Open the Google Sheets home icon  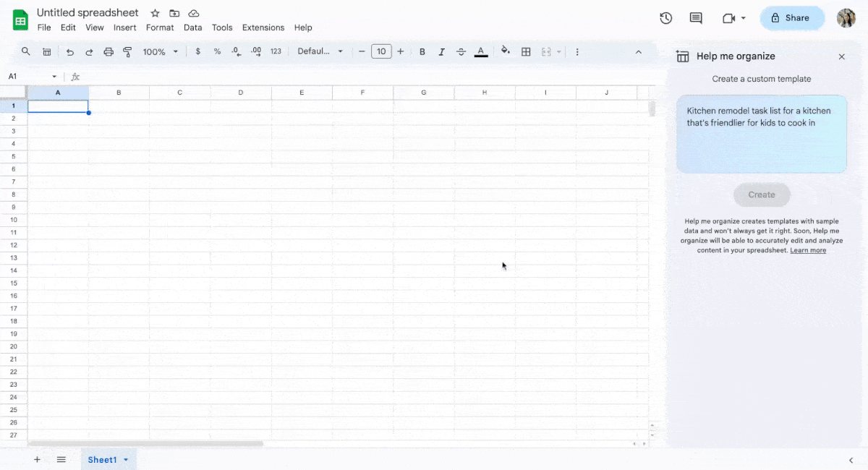20,20
